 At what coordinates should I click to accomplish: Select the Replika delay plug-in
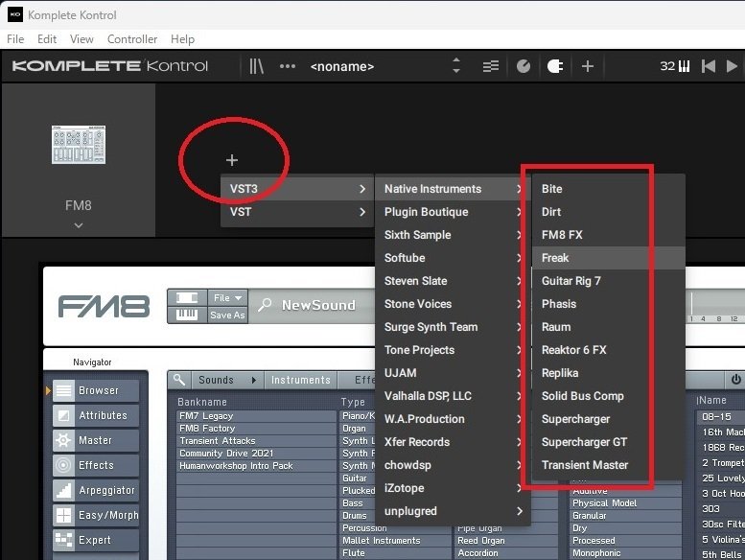(608, 373)
